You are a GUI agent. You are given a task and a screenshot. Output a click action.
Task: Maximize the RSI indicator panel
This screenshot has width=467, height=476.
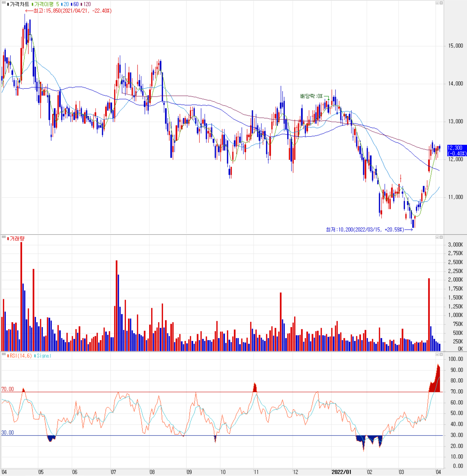pyautogui.click(x=437, y=354)
